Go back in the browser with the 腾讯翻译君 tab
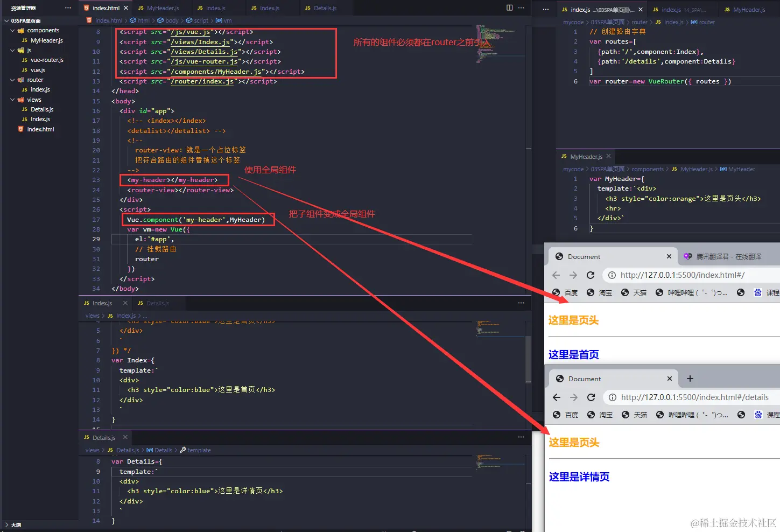This screenshot has height=532, width=780. point(556,275)
